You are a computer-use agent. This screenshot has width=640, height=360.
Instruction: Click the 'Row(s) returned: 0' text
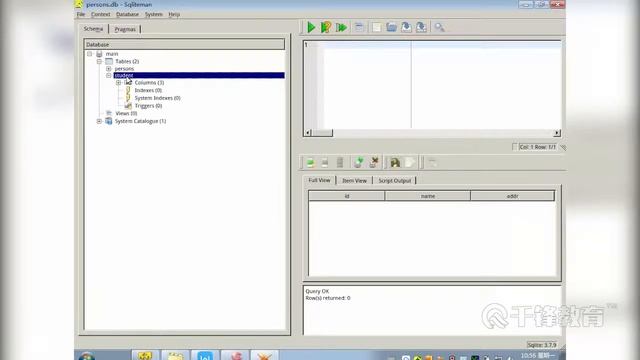328,298
